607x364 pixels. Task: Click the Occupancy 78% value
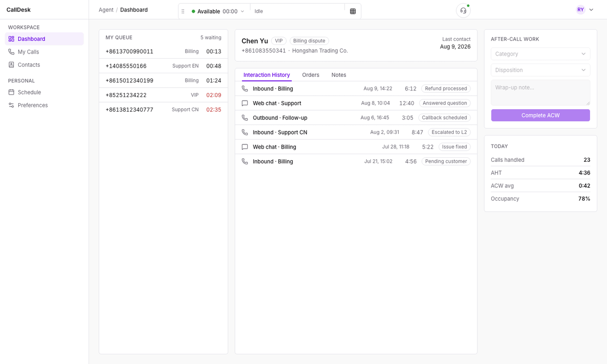coord(584,199)
